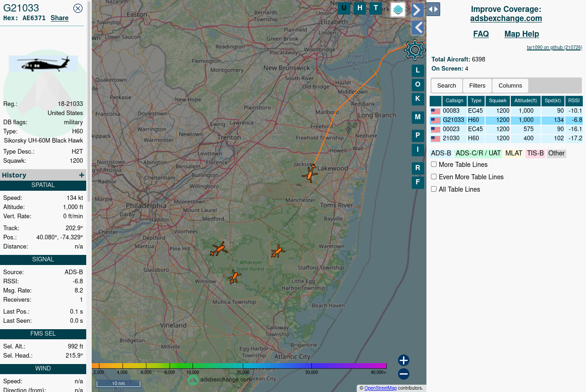Sort table by Callsign column
The image size is (586, 392).
click(454, 101)
